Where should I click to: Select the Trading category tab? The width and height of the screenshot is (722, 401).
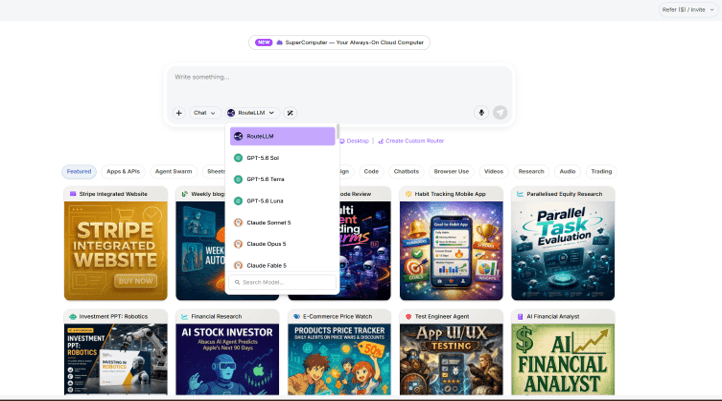601,171
